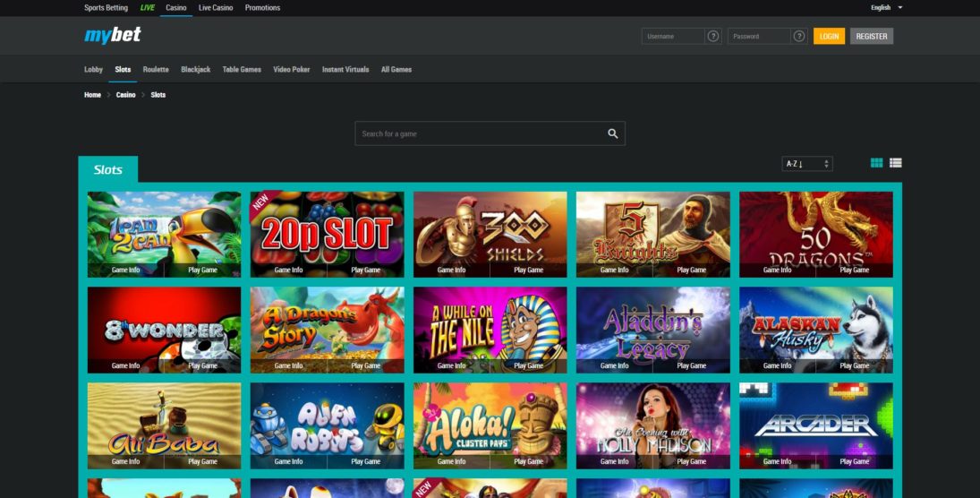Play Game Arcader
980x498 pixels.
click(x=855, y=461)
